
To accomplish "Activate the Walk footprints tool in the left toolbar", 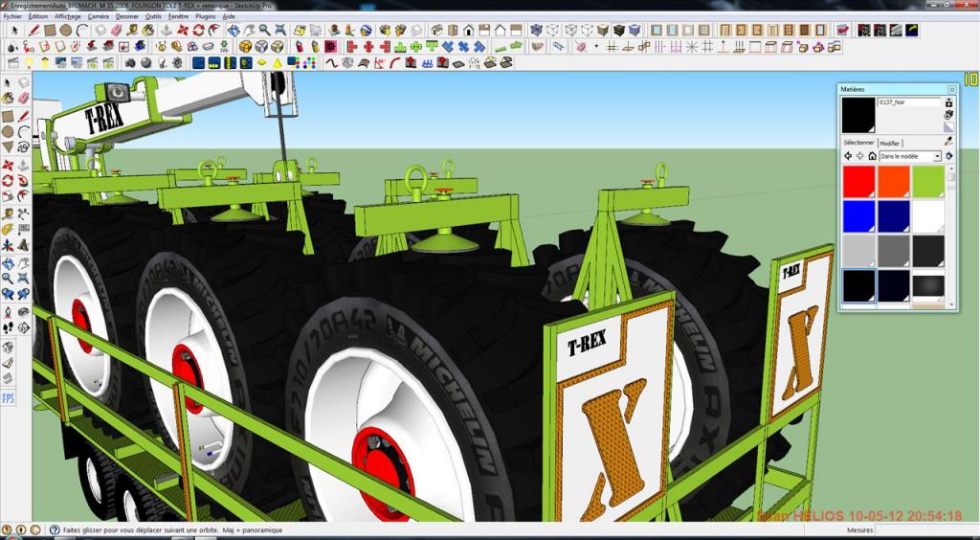I will [x=8, y=326].
